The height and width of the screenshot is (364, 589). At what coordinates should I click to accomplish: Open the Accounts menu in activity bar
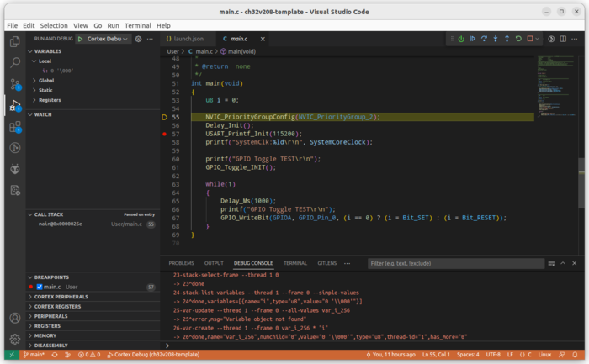[15, 318]
